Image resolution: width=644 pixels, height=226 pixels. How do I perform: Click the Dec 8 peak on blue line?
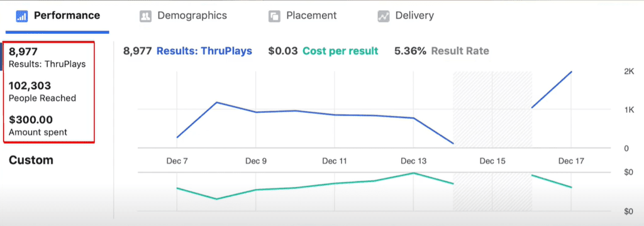coord(216,102)
